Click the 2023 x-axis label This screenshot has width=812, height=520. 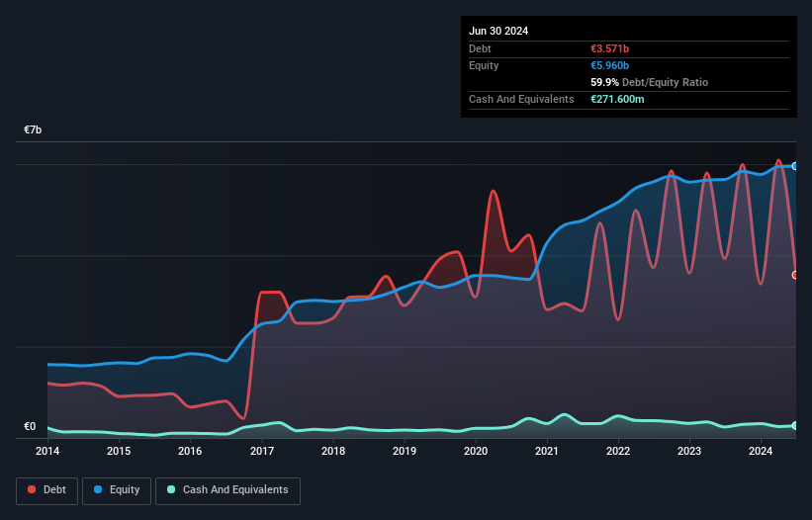[689, 451]
